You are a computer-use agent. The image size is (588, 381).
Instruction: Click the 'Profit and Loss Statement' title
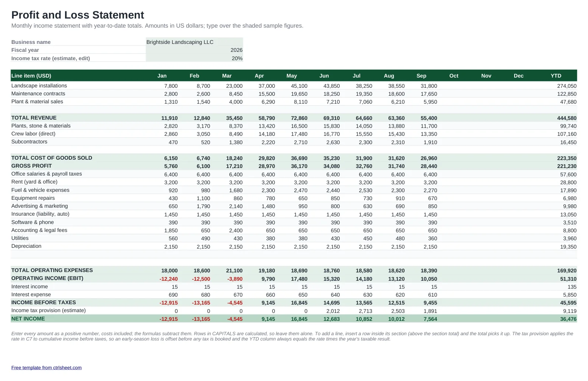click(x=78, y=15)
